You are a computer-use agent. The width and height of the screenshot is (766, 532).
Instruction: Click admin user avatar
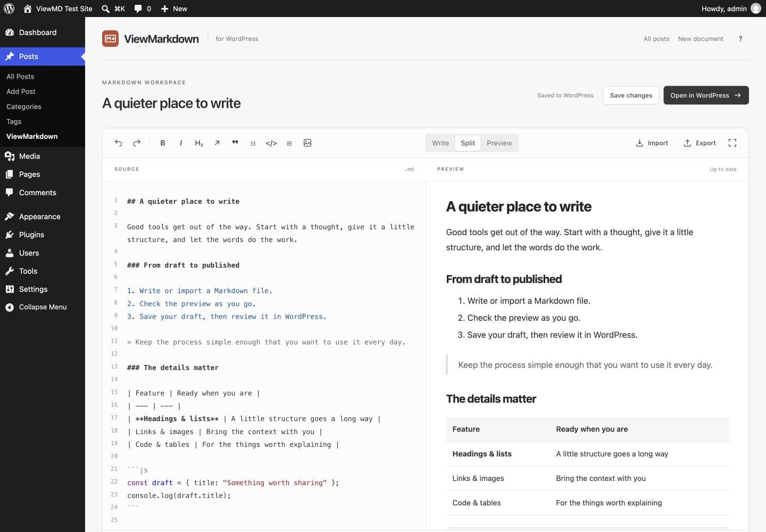pos(756,9)
